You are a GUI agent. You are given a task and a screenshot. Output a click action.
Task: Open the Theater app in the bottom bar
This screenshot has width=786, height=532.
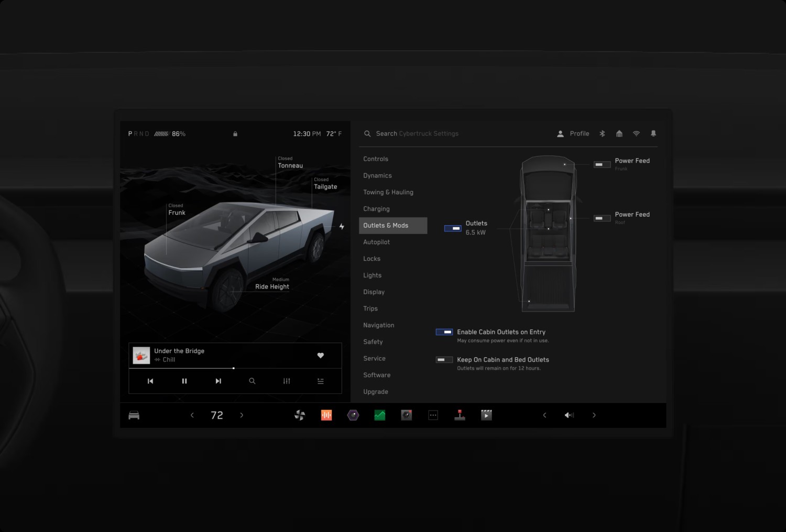click(x=486, y=415)
